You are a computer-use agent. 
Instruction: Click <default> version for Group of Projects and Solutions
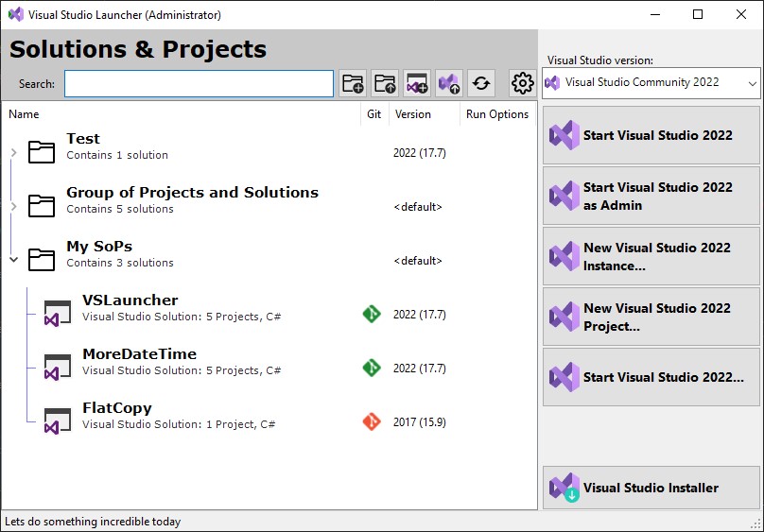pyautogui.click(x=418, y=207)
